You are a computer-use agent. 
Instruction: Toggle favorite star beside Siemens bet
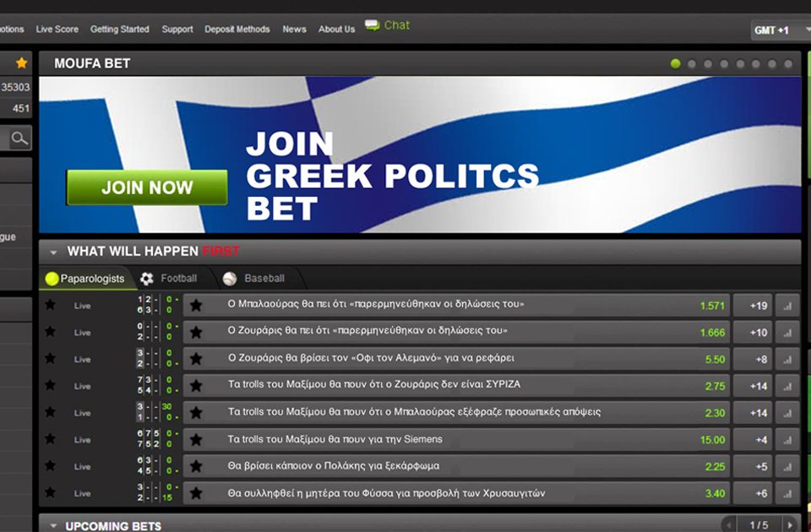196,440
